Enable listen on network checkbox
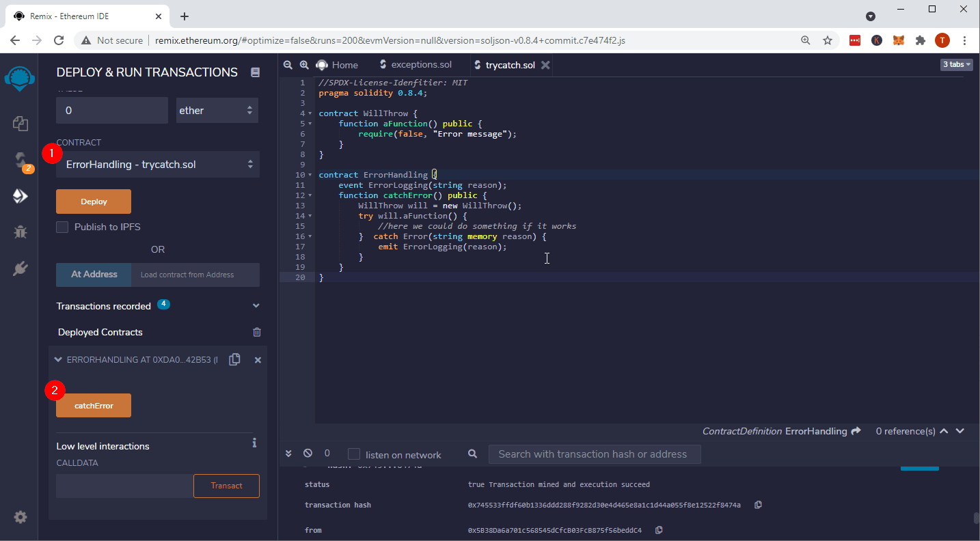980x541 pixels. (354, 454)
